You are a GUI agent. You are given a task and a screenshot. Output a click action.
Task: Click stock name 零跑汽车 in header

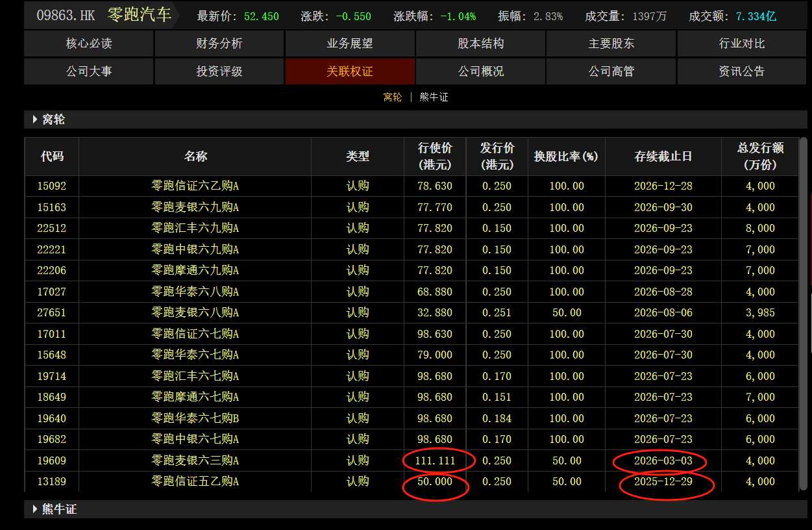coord(139,16)
